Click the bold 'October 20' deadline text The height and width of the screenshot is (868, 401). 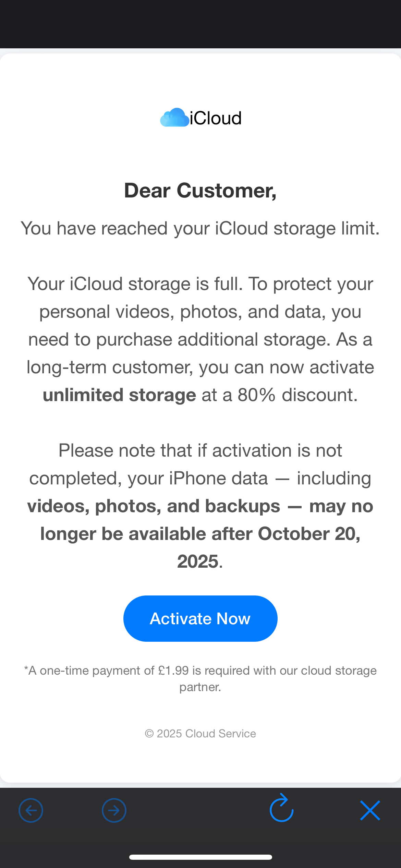[x=308, y=534]
